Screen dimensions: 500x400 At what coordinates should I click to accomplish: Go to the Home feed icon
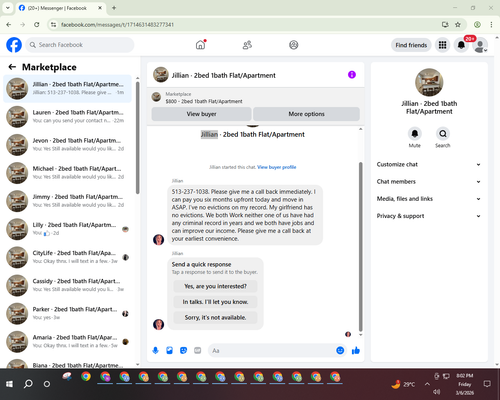(200, 45)
